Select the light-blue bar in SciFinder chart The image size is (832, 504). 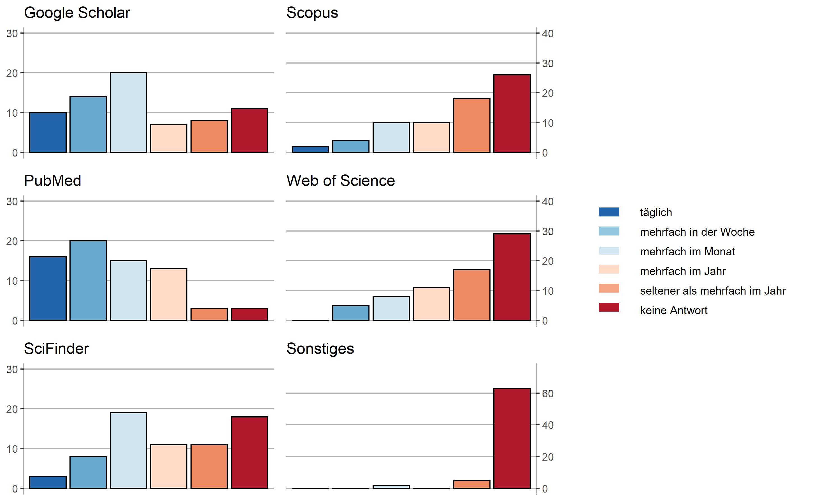tap(128, 450)
